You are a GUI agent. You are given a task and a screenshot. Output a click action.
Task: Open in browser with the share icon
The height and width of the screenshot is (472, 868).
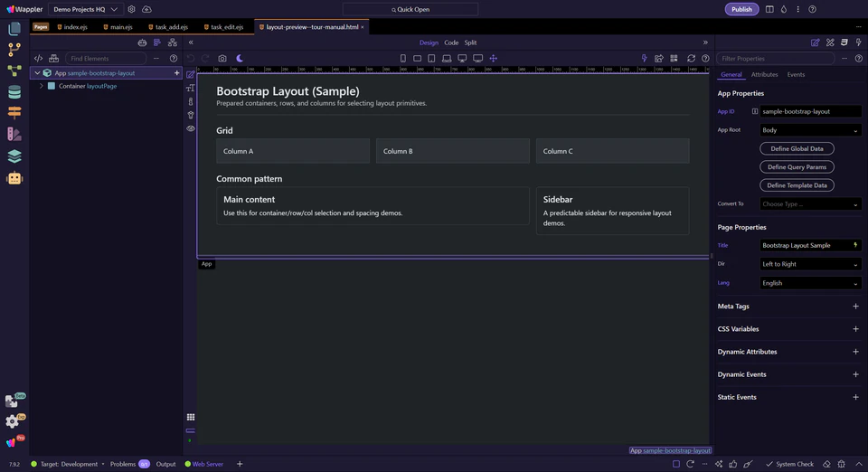coord(659,58)
